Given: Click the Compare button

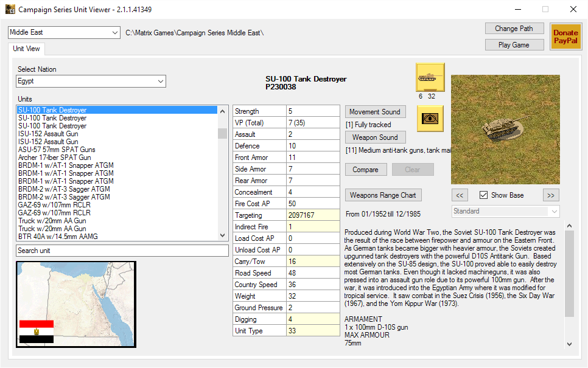Looking at the screenshot, I should [x=366, y=170].
